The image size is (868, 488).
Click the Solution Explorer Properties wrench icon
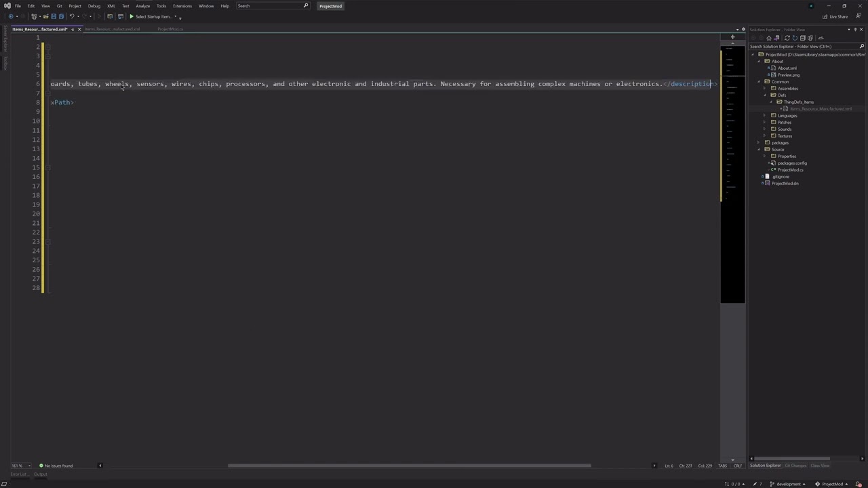[x=821, y=38]
